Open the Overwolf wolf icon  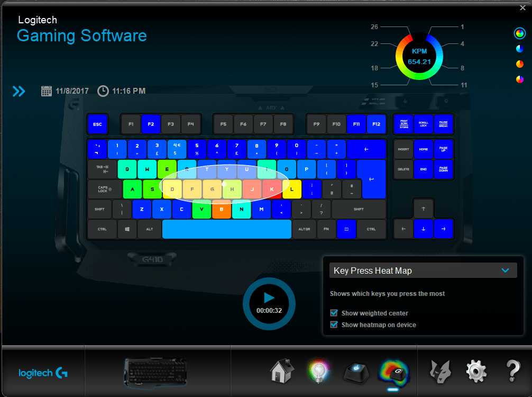pos(441,371)
